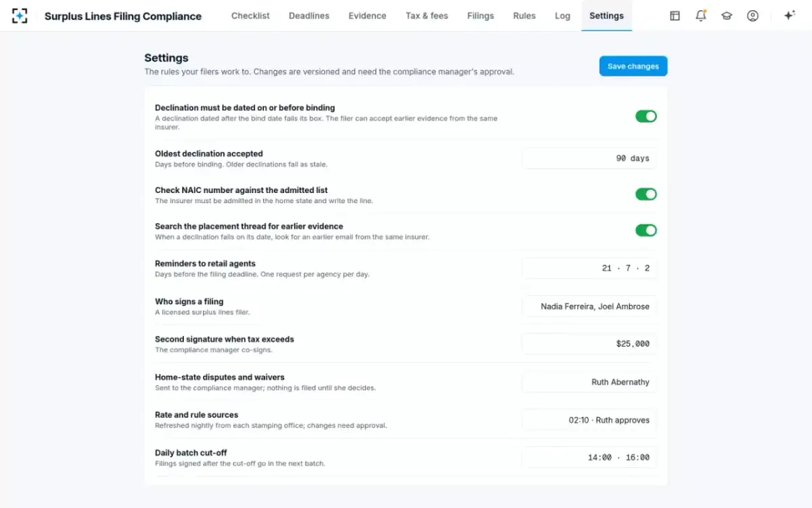Click the 'Second signature when tax exceeds' label
The image size is (812, 508).
coord(225,339)
